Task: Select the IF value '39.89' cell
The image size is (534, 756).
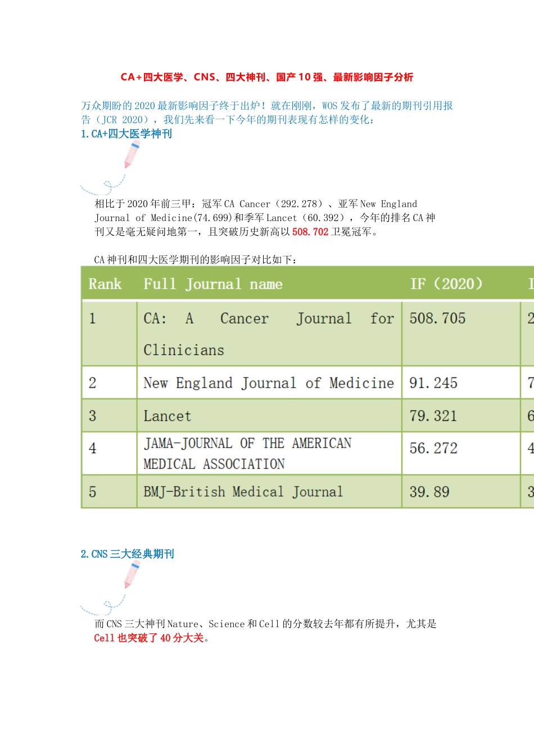Action: (429, 491)
